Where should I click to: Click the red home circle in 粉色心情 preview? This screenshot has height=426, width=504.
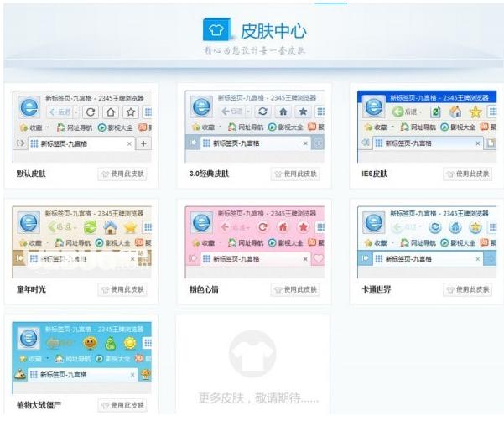pos(283,227)
